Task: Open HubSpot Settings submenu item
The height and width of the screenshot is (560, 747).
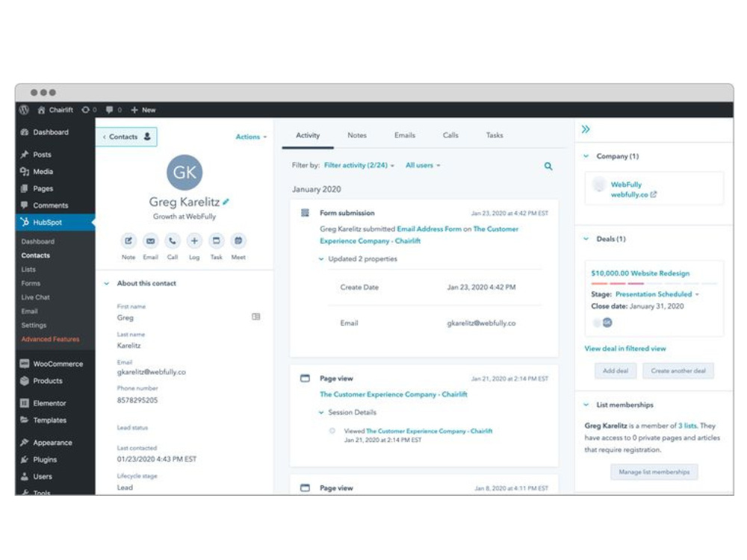Action: pyautogui.click(x=34, y=326)
